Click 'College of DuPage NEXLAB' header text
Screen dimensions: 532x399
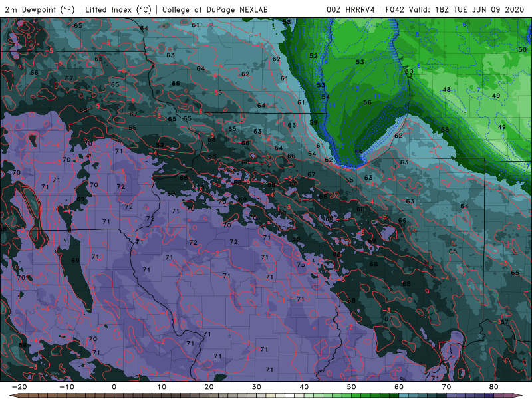pyautogui.click(x=215, y=9)
